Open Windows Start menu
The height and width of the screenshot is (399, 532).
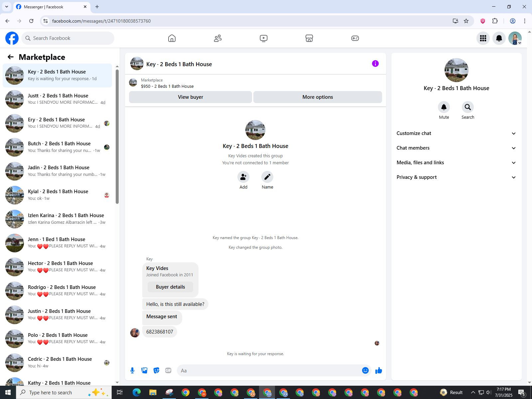pos(8,392)
